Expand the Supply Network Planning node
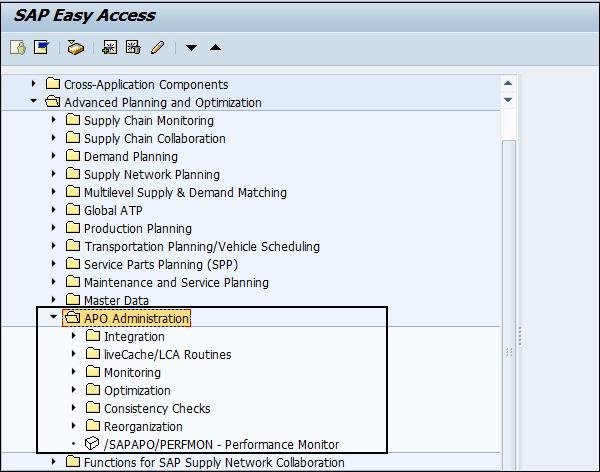The height and width of the screenshot is (472, 600). [54, 173]
